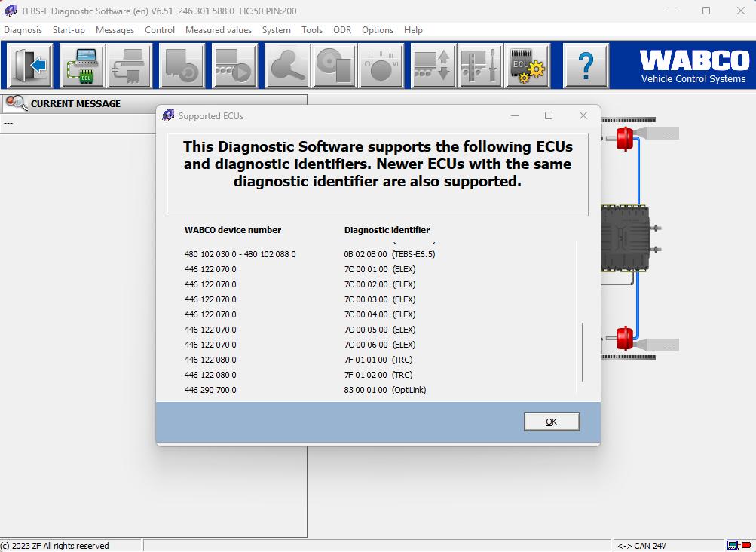Viewport: 756px width, 552px height.
Task: Click the lifting axle toolbar icon
Action: 433,66
